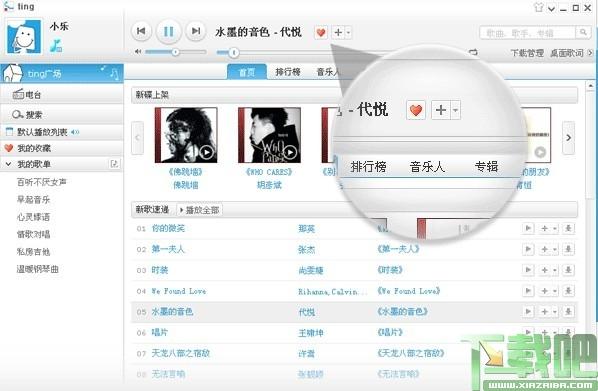The width and height of the screenshot is (598, 391).
Task: Open 电台 radio in sidebar
Action: click(62, 95)
